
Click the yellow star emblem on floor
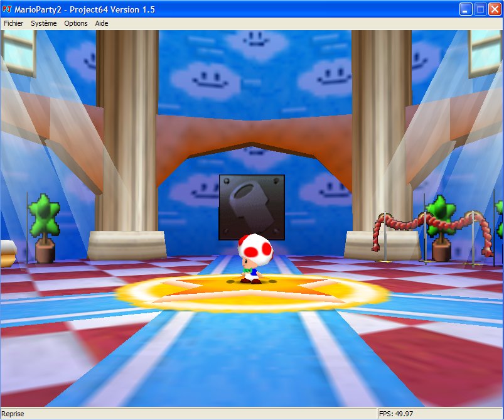coord(252,293)
